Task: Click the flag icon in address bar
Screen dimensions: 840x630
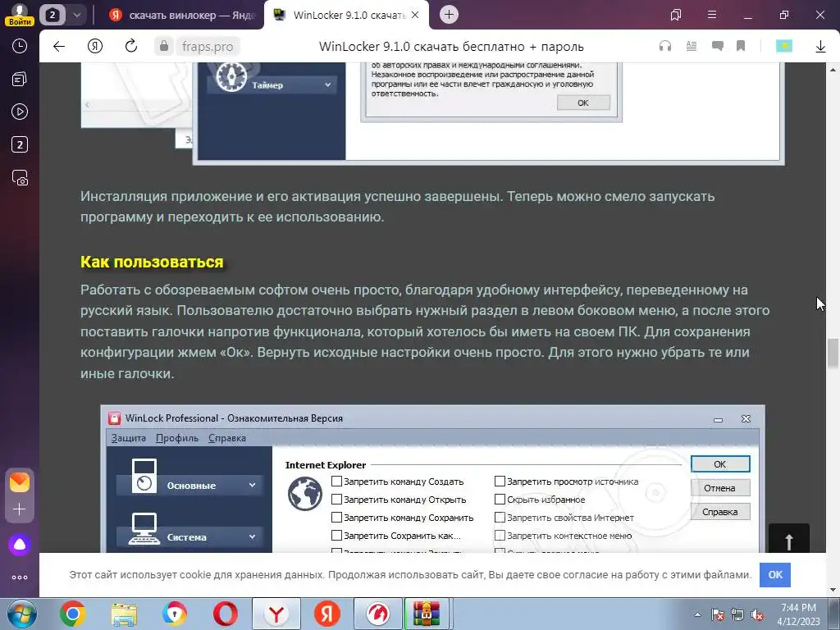Action: coord(783,47)
